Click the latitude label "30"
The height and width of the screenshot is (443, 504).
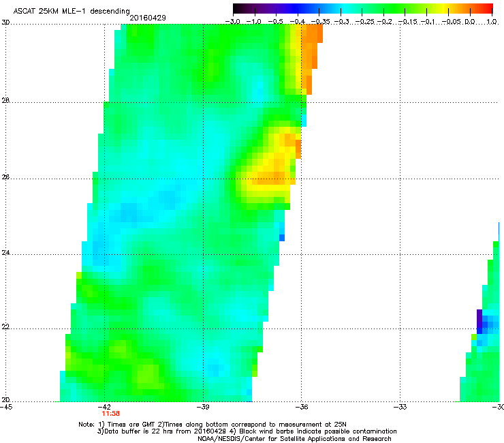coord(5,22)
